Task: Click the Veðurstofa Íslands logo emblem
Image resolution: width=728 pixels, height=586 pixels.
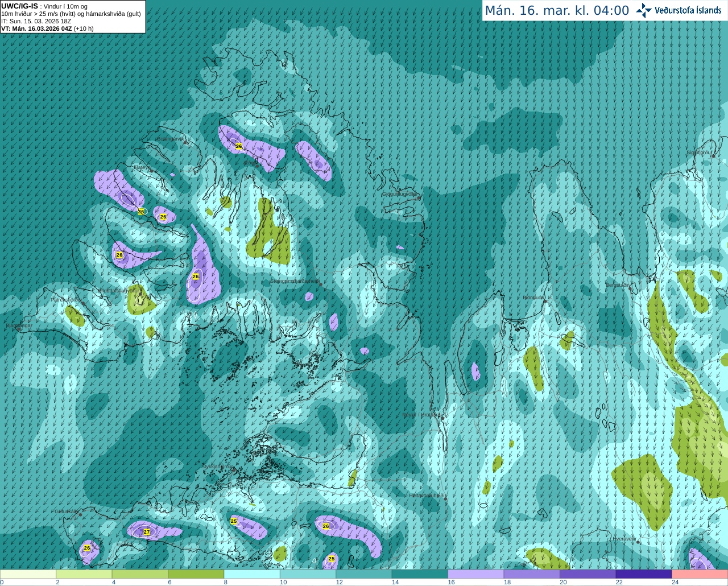Action: [x=644, y=10]
